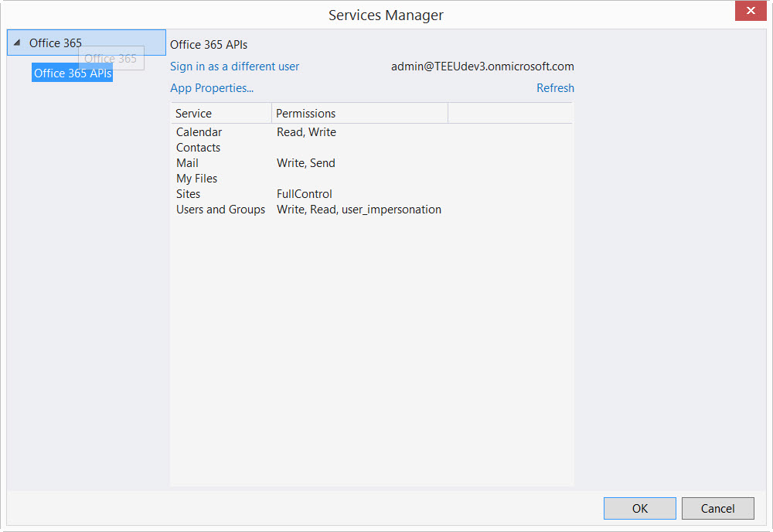Click 'Write, Read, user_impersonation' permissions cell
773x532 pixels.
click(359, 210)
